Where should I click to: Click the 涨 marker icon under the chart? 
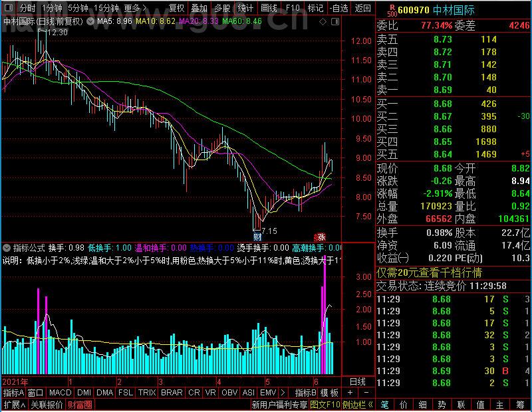point(321,237)
